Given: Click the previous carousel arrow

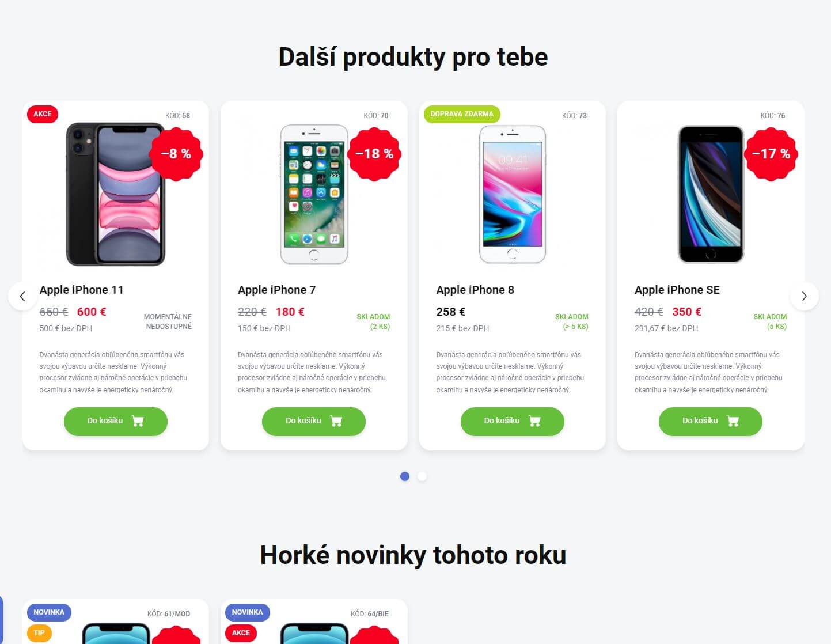Looking at the screenshot, I should [22, 296].
